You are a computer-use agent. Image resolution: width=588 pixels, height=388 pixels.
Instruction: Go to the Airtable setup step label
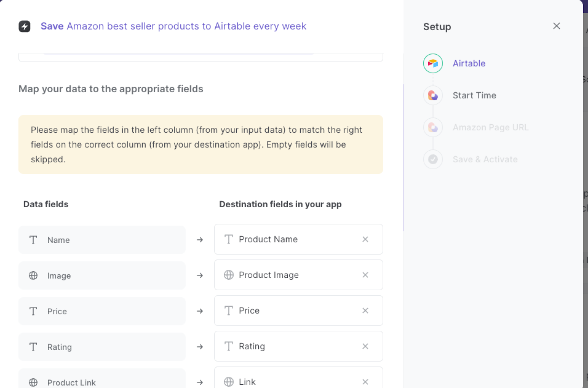pos(469,63)
